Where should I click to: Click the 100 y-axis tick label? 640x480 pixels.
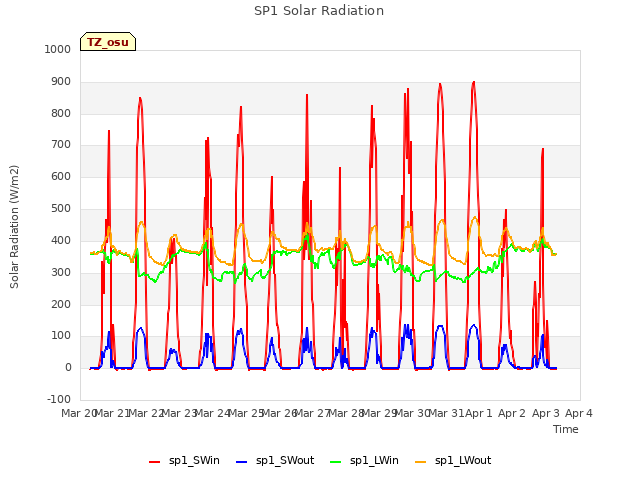click(x=61, y=336)
